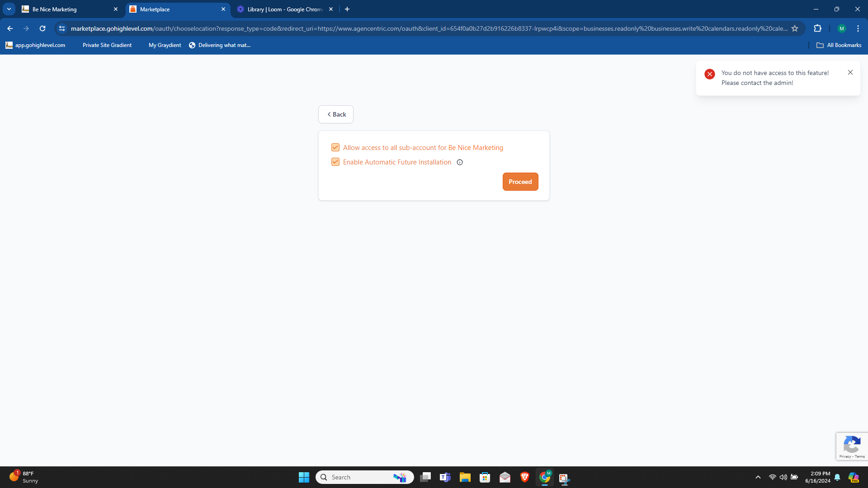
Task: Disable Enable Automatic Future Installation
Action: (x=335, y=162)
